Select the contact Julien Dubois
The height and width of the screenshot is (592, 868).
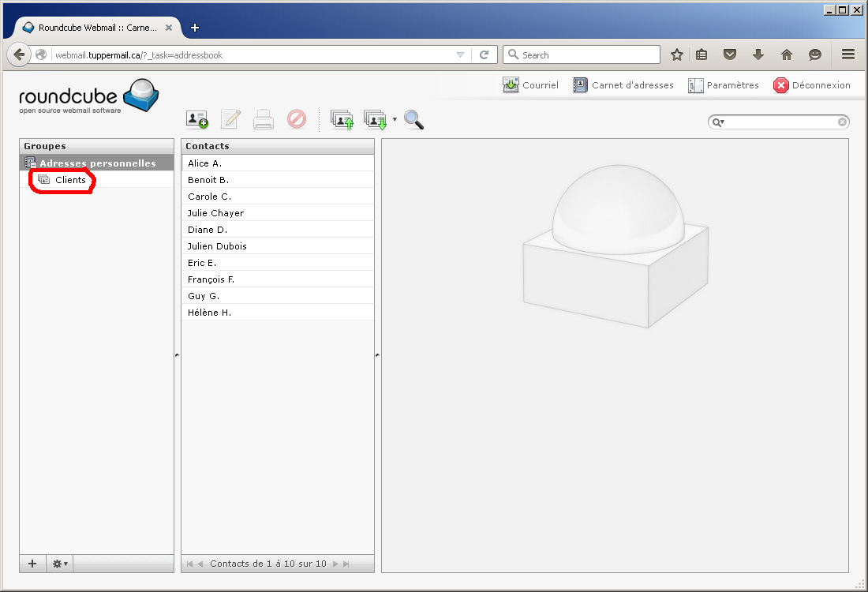217,246
